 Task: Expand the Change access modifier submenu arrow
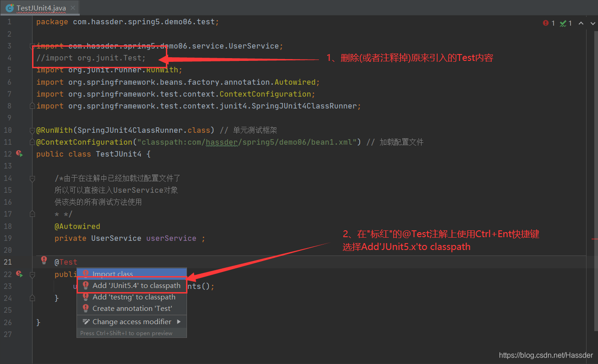(x=179, y=322)
